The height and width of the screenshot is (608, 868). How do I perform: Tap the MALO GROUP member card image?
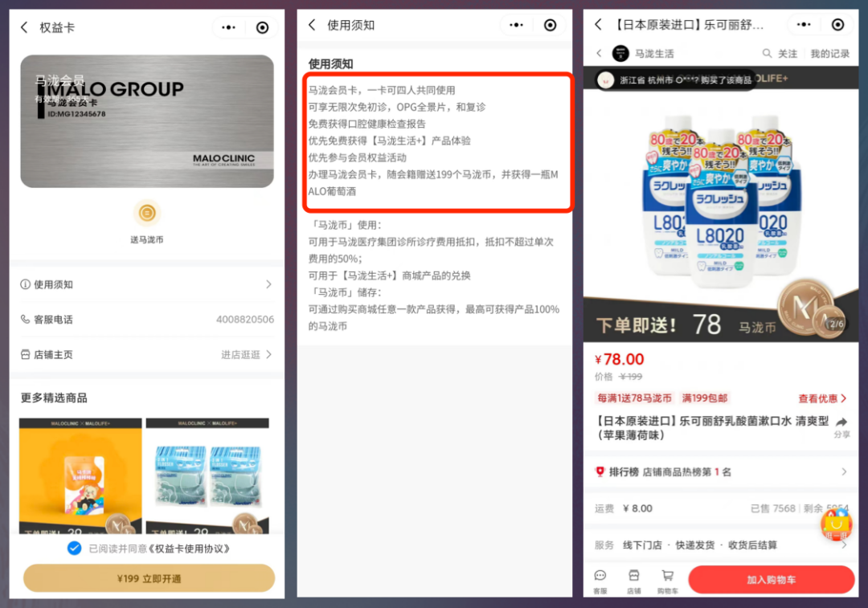point(147,121)
